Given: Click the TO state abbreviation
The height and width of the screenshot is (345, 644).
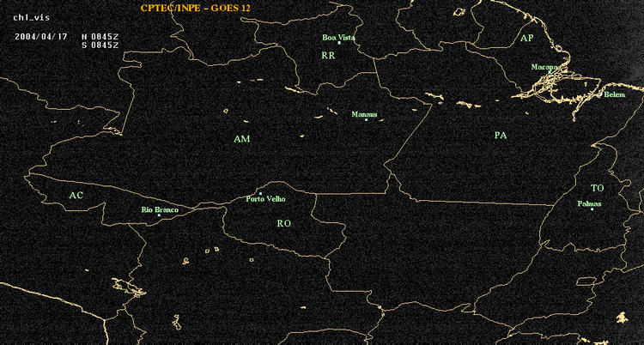Looking at the screenshot, I should pos(598,188).
